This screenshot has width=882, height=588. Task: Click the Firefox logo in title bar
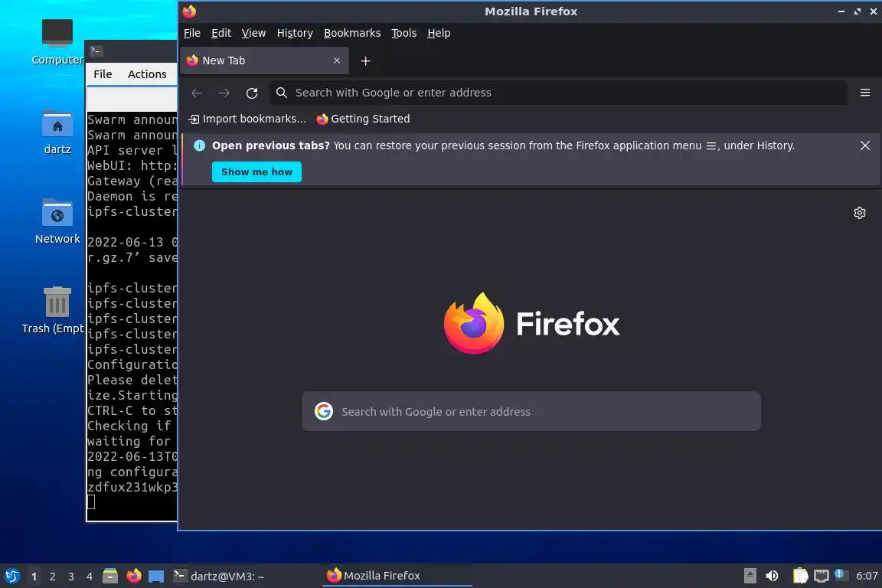tap(189, 11)
